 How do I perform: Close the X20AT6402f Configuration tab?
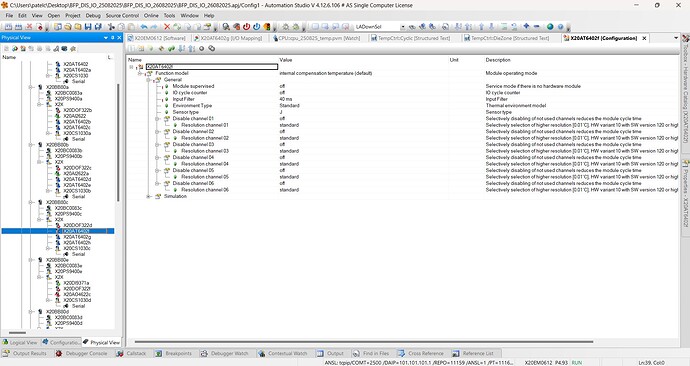644,38
